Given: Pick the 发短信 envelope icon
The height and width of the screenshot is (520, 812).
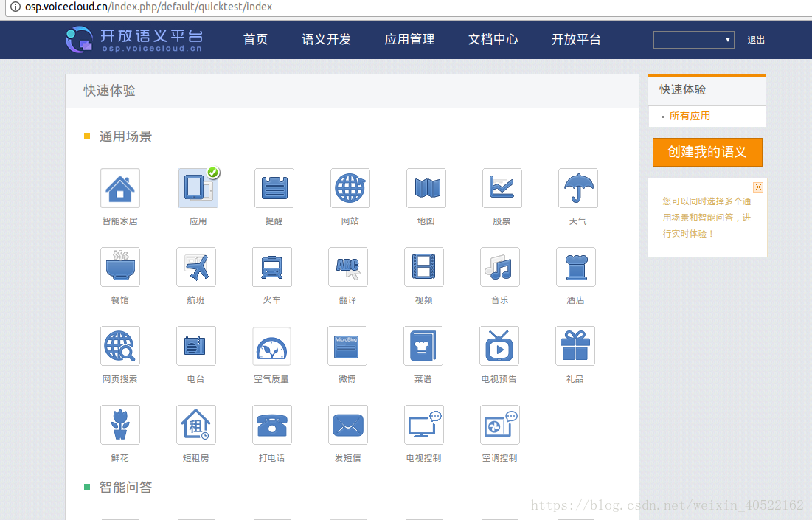Looking at the screenshot, I should pos(348,425).
